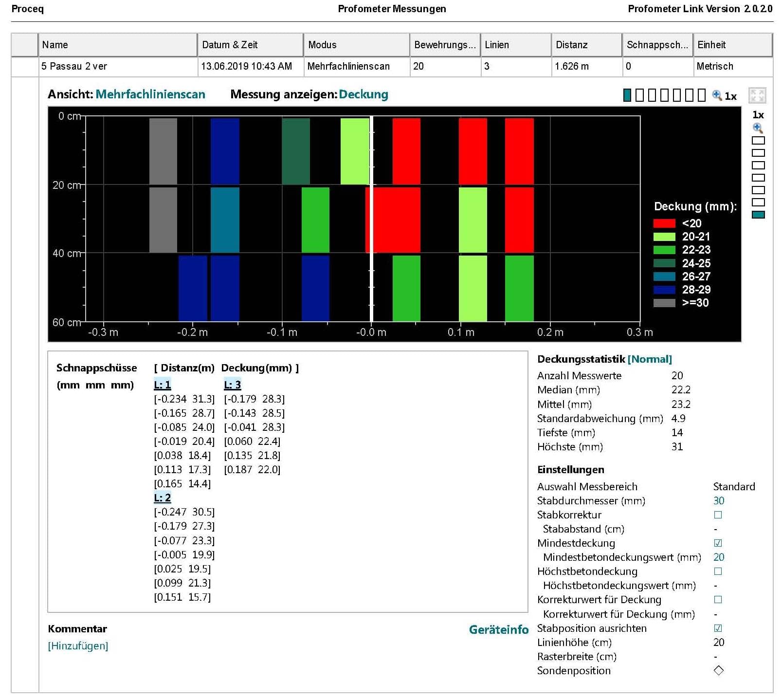782x700 pixels.
Task: Click the Modus column header
Action: [356, 45]
